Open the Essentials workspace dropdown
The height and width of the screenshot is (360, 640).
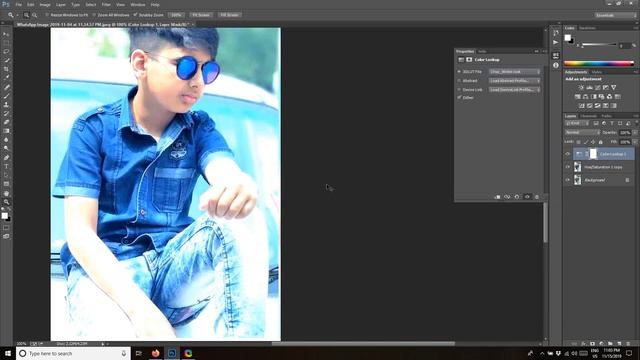(x=616, y=15)
